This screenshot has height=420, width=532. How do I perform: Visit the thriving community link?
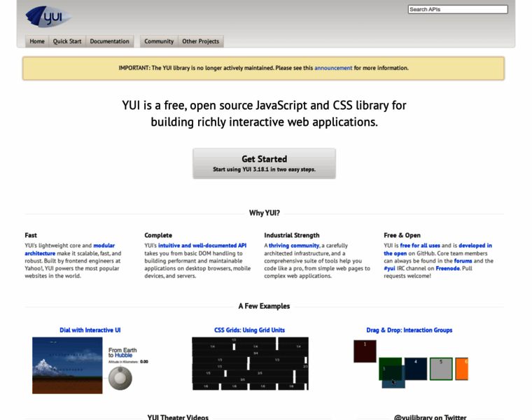click(294, 246)
